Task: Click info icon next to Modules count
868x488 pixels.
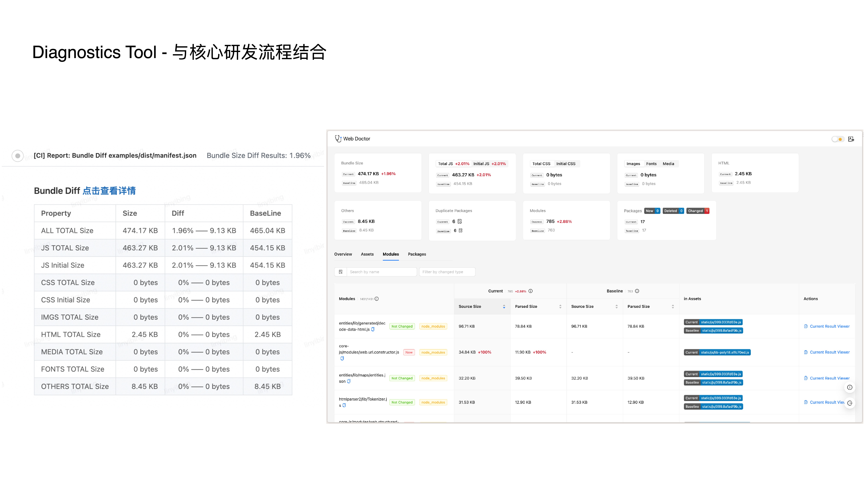Action: click(x=377, y=299)
